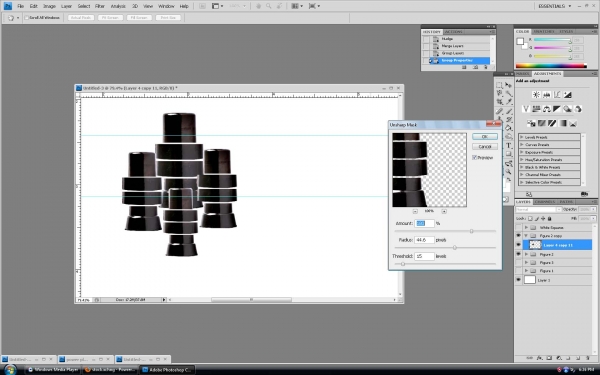Viewport: 600px width, 375px height.
Task: Click Cancel in Unsharp Mask dialog
Action: pos(485,147)
